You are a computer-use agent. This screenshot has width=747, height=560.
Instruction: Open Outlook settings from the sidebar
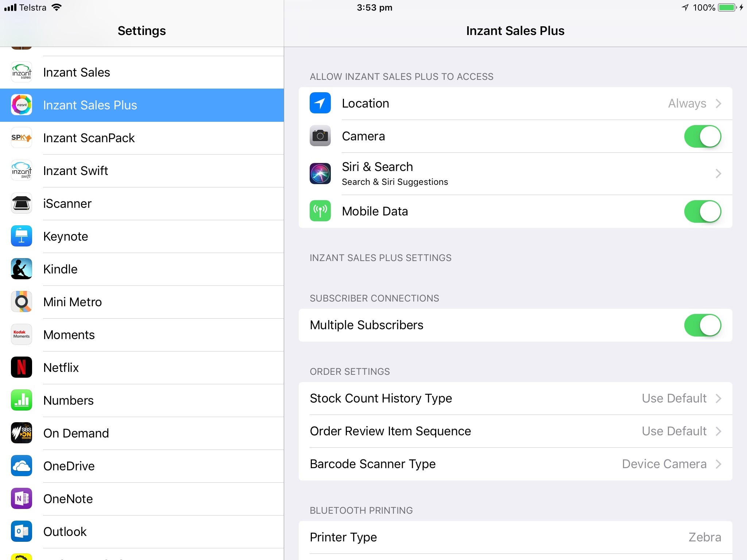142,532
